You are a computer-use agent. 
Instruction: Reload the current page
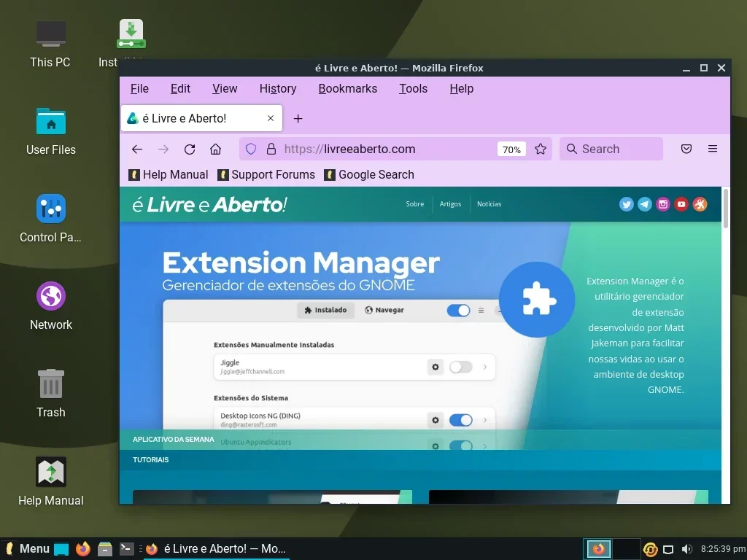click(x=190, y=149)
